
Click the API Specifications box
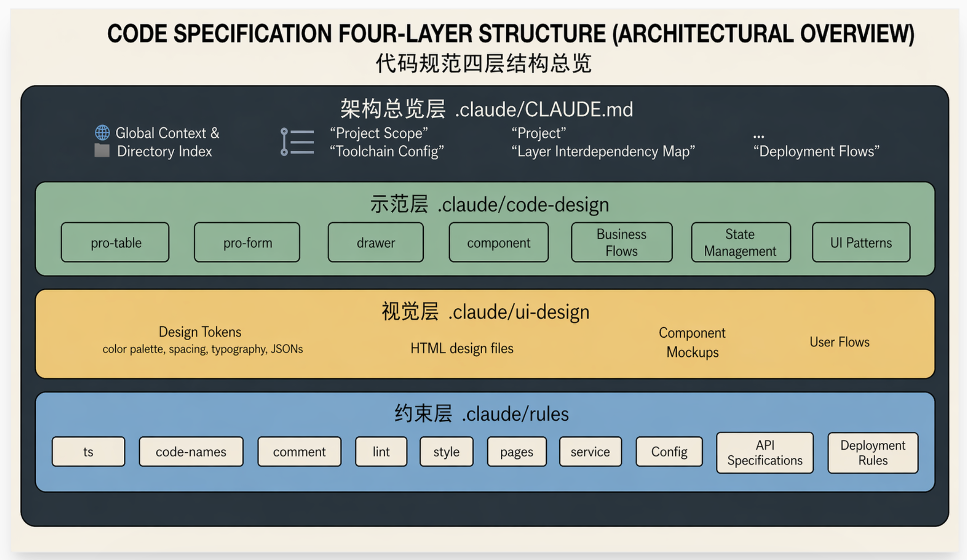click(x=765, y=453)
